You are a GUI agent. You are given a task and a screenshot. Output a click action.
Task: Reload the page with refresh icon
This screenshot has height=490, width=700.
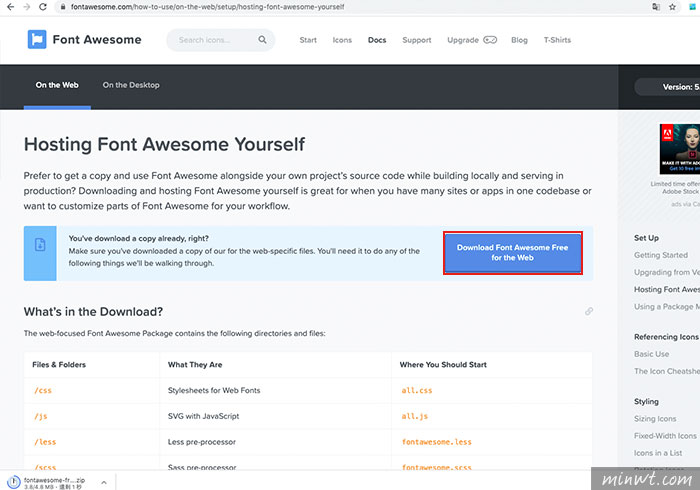click(43, 7)
